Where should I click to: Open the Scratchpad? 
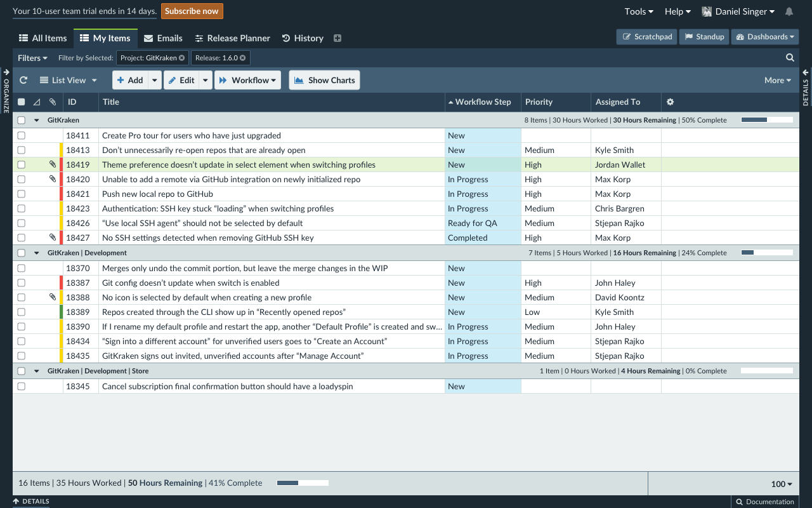click(x=647, y=37)
